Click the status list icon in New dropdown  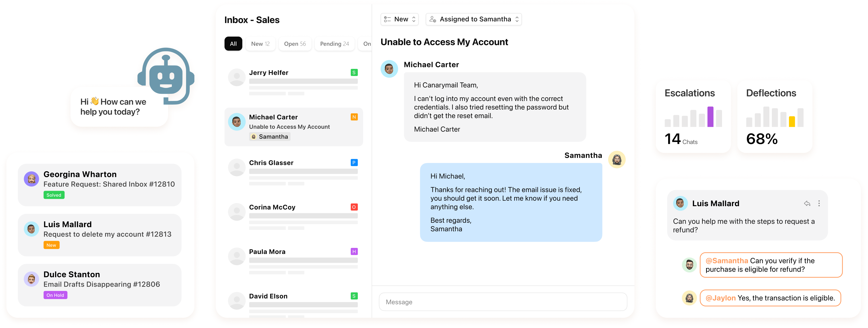(387, 19)
